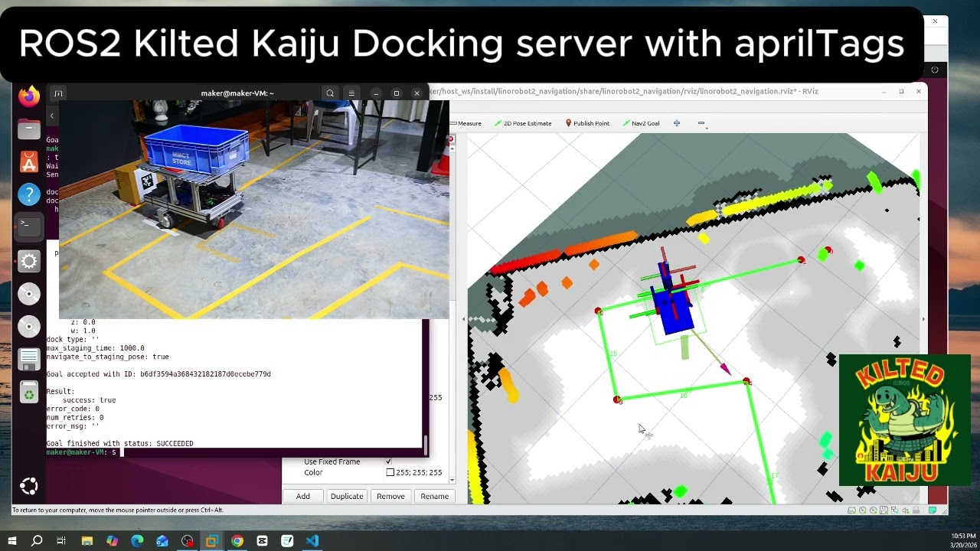Click the "success: true" result line
The image size is (980, 551).
point(89,400)
